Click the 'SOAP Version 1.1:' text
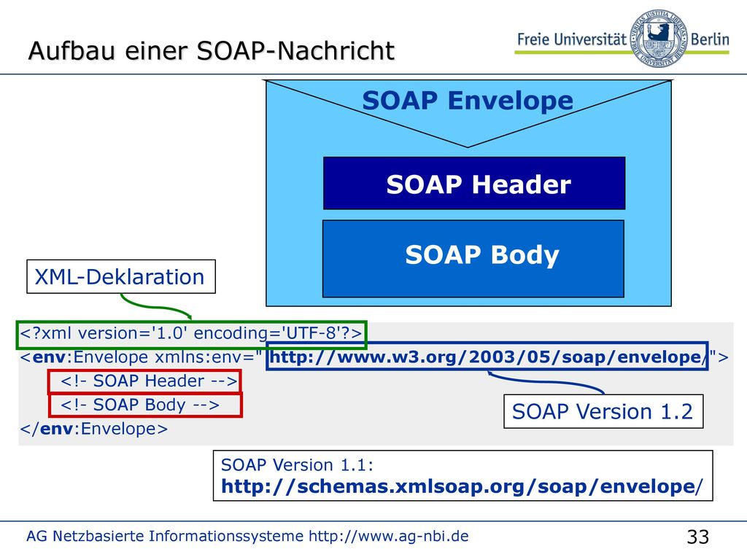The height and width of the screenshot is (560, 747). [x=297, y=464]
